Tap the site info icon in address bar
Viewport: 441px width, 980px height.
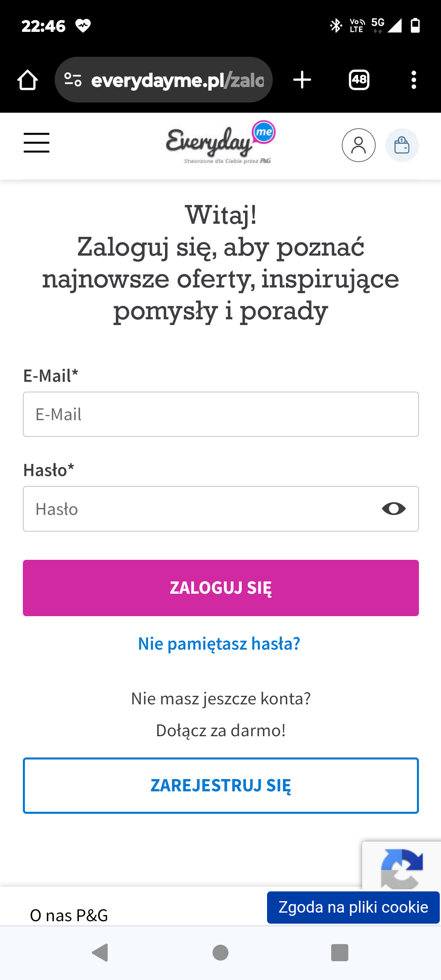[73, 80]
